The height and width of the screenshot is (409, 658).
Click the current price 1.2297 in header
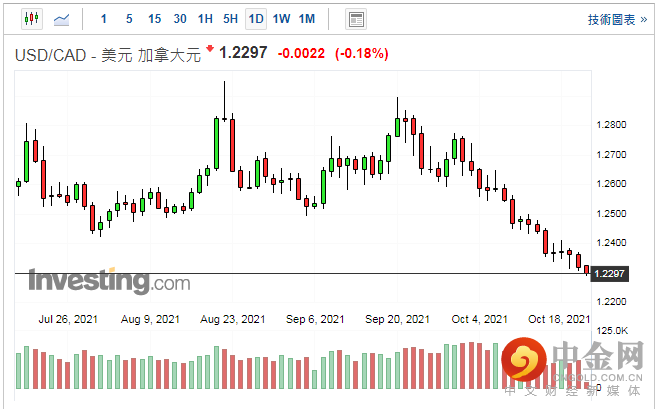[x=243, y=53]
